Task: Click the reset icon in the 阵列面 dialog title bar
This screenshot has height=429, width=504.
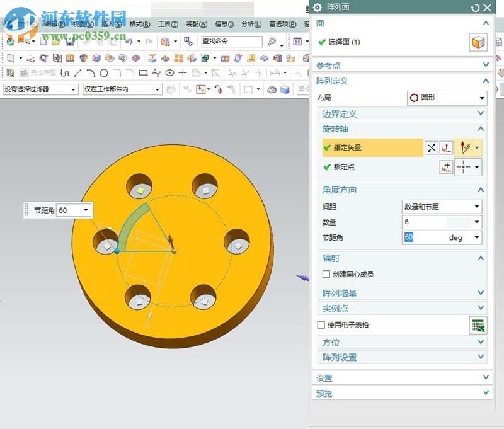Action: (x=476, y=8)
